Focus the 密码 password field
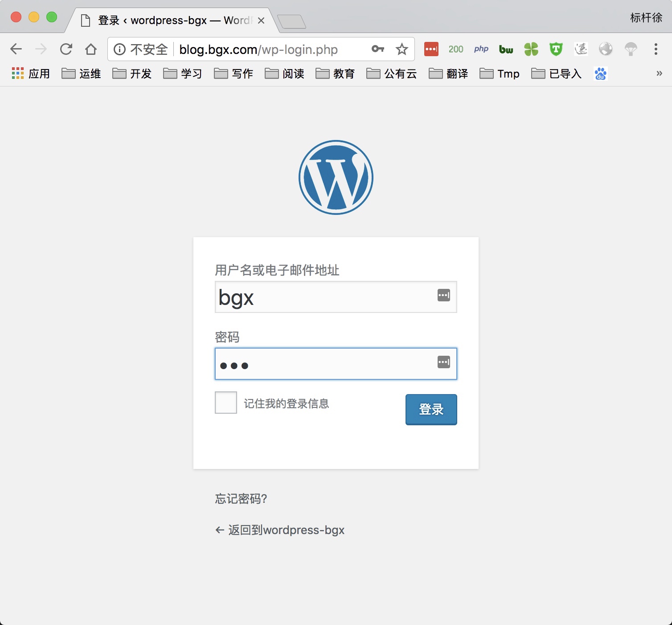The height and width of the screenshot is (625, 672). pos(336,364)
